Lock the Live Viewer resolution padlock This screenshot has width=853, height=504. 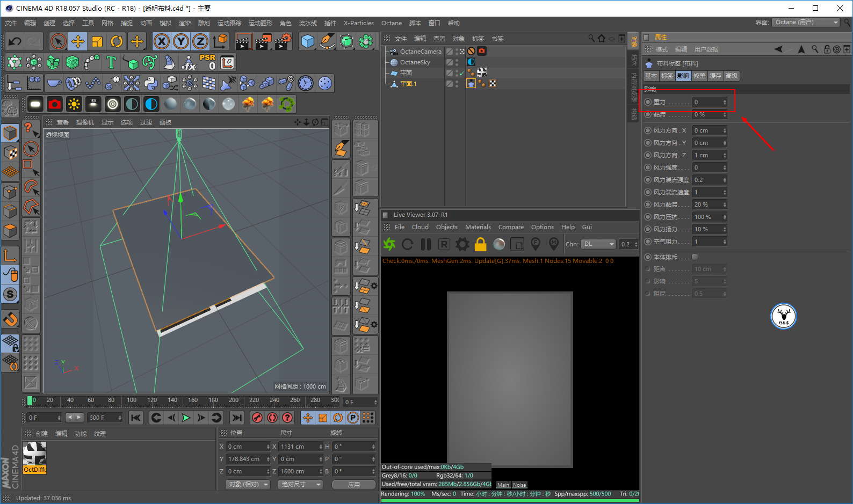[x=480, y=244]
